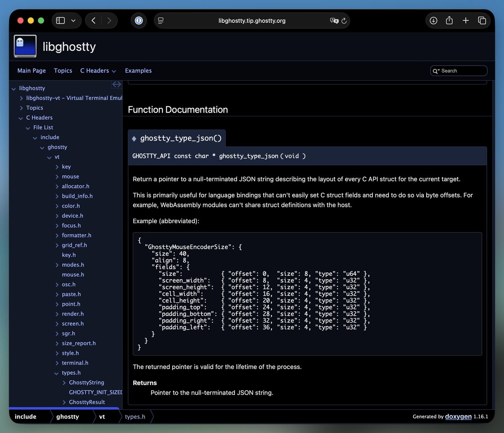Toggle the nav tree sync arrows
This screenshot has height=433, width=504.
click(x=116, y=84)
